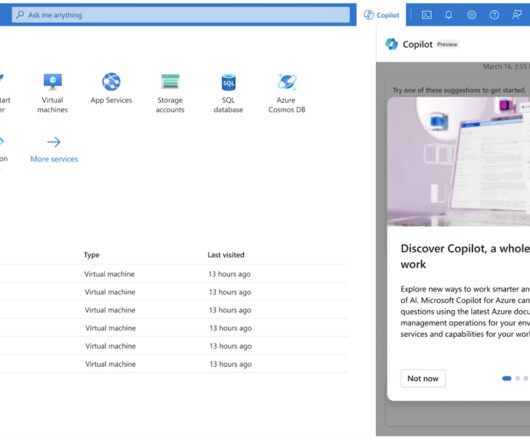Follow the More services link
This screenshot has height=442, width=530.
[x=54, y=159]
